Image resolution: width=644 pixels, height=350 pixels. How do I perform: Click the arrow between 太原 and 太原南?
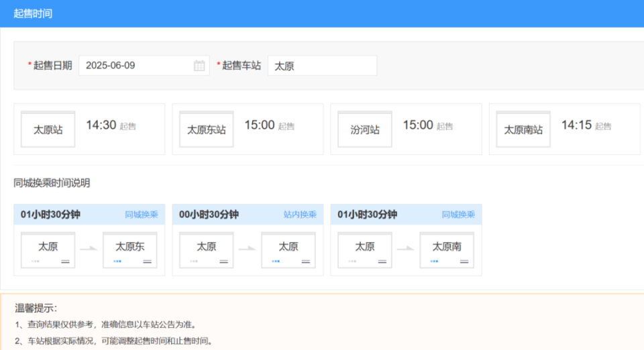point(406,248)
